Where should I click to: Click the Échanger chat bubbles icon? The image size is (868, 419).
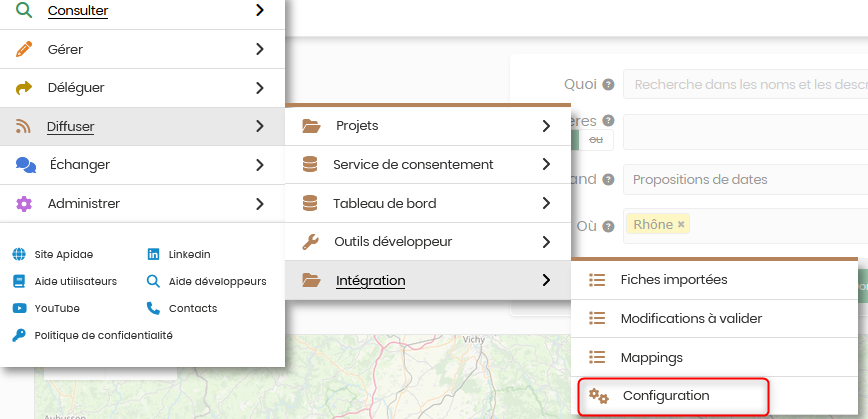[25, 165]
